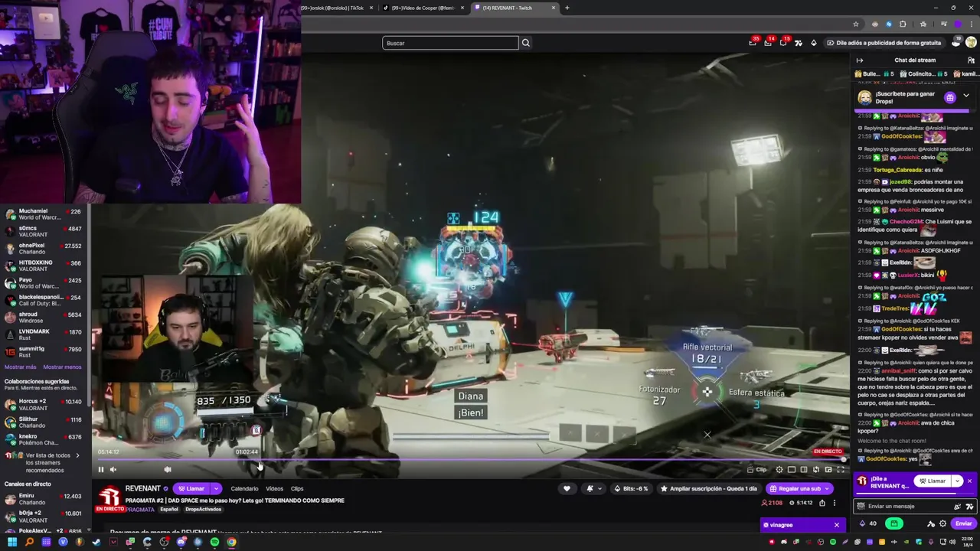
Task: Click the Llamar button under the stream
Action: [191, 488]
